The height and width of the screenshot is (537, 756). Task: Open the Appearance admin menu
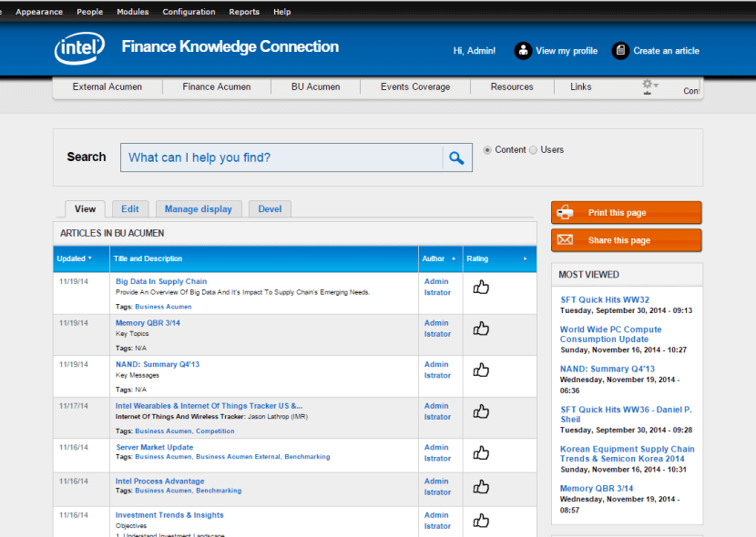click(39, 12)
